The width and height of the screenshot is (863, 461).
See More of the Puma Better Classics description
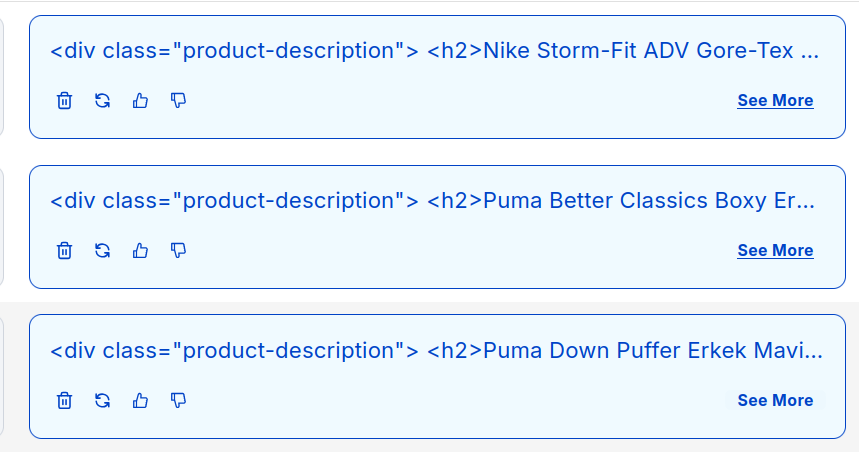click(775, 251)
